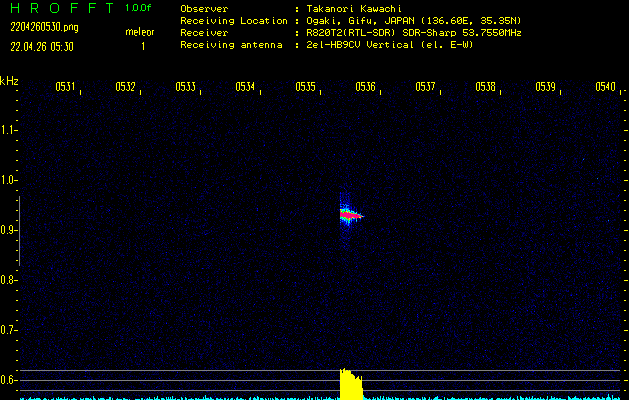Click the 1.1 kHz axis label
The height and width of the screenshot is (400, 629).
(x=8, y=130)
